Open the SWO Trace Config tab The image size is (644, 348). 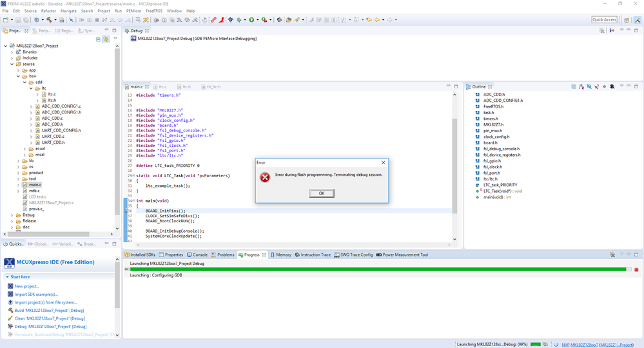point(353,255)
